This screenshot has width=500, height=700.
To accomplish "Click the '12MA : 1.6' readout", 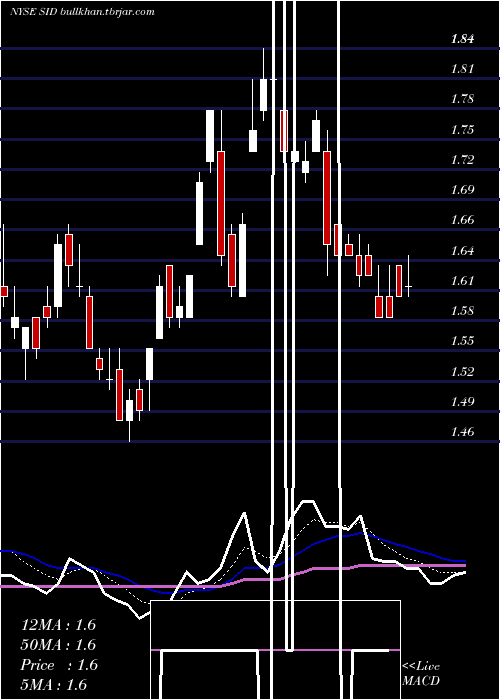I will [x=58, y=625].
